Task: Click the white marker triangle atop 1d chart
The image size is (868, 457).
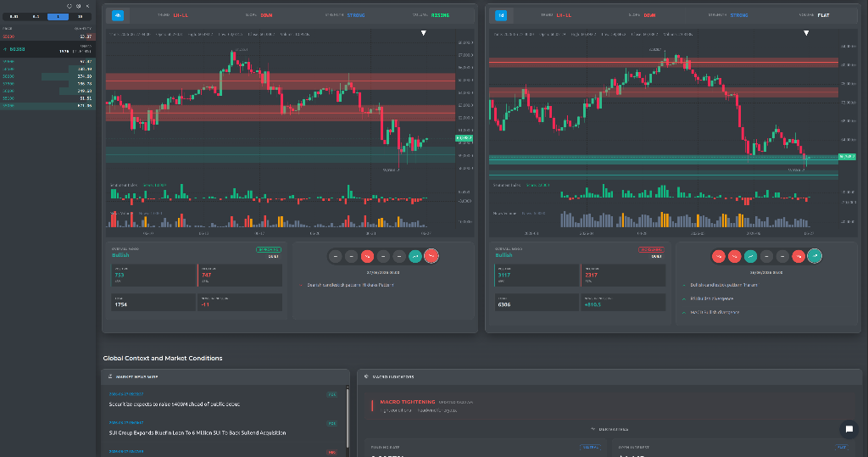Action: click(x=806, y=33)
